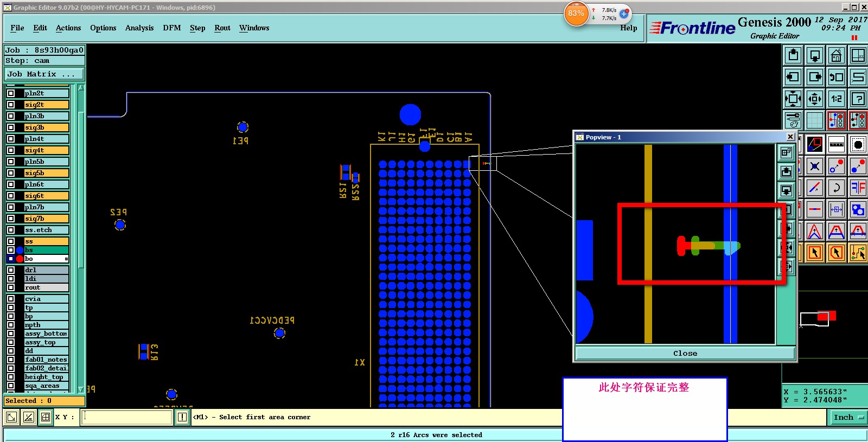Viewport: 868px width, 442px height.
Task: Toggle the grid display icon
Action: tap(815, 120)
